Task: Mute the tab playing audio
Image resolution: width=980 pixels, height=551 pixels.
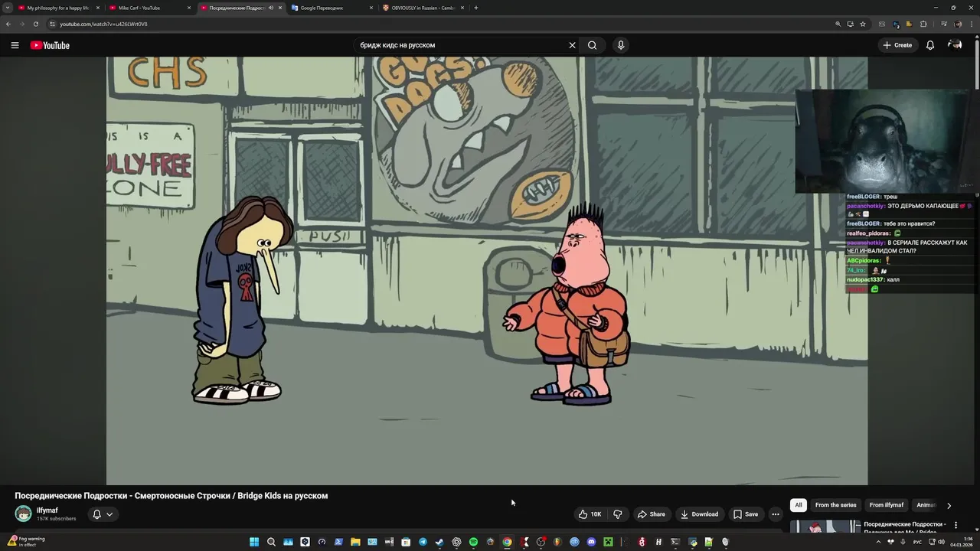Action: pyautogui.click(x=271, y=8)
